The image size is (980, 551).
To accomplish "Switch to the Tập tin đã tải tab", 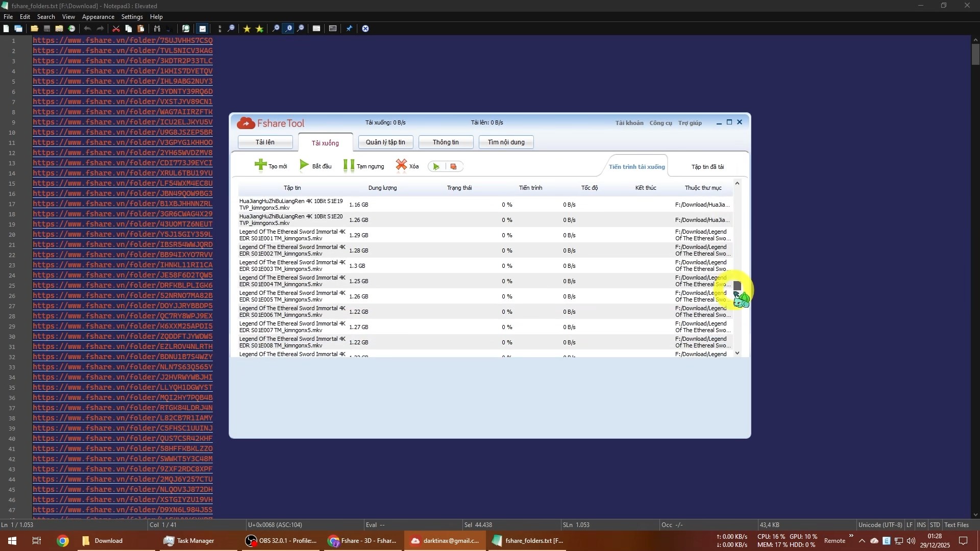I will coord(707,166).
